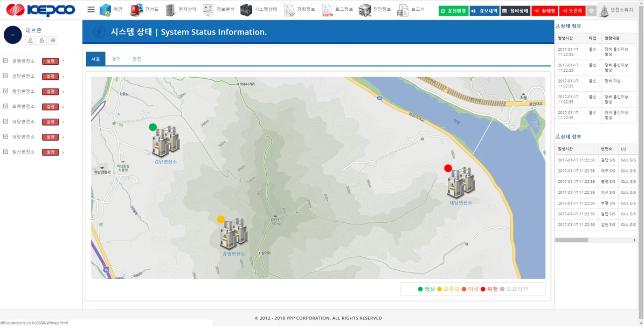Image resolution: width=644 pixels, height=328 pixels.
Task: Open the hamburger menu icon
Action: (x=91, y=10)
